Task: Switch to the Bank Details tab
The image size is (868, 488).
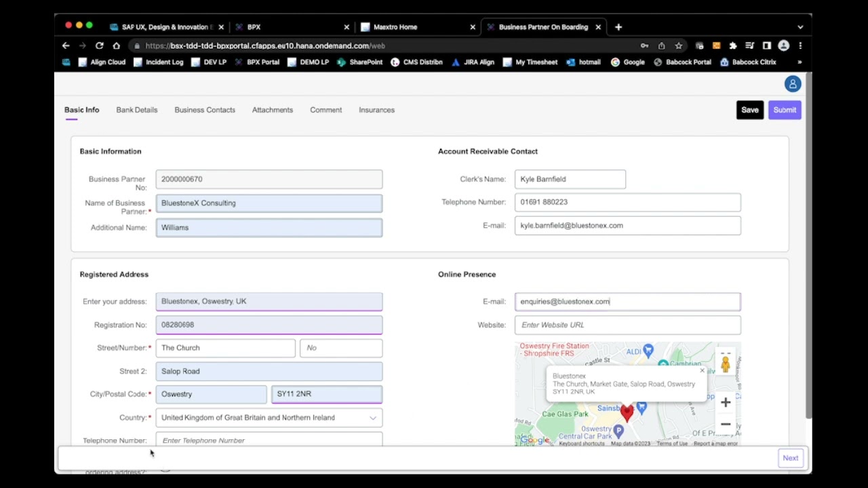Action: pos(136,110)
